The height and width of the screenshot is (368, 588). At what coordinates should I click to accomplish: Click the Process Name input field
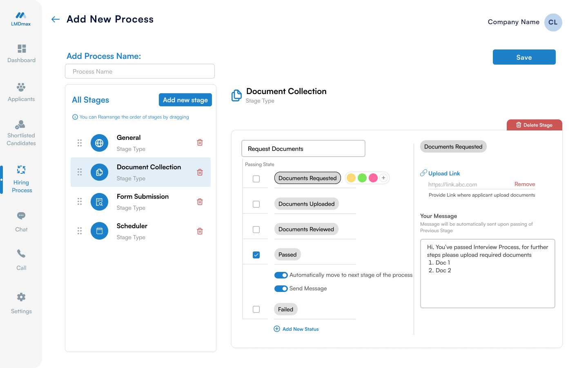[140, 71]
